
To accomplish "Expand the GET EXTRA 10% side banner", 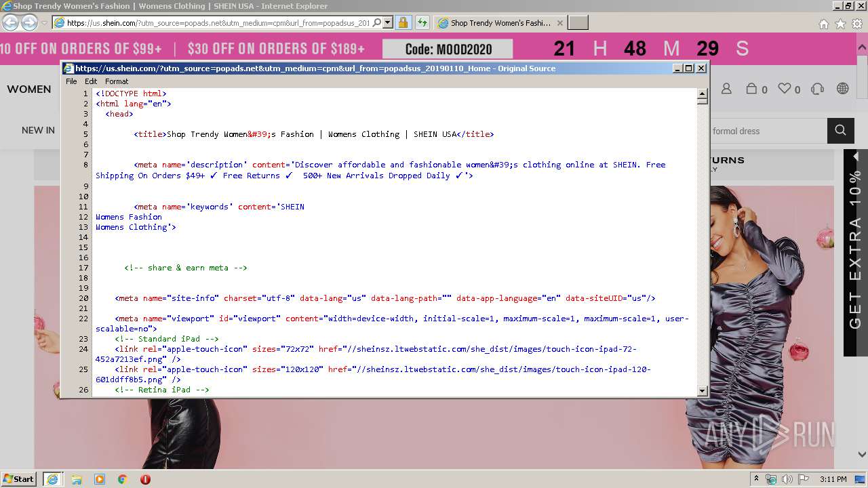I will point(855,253).
